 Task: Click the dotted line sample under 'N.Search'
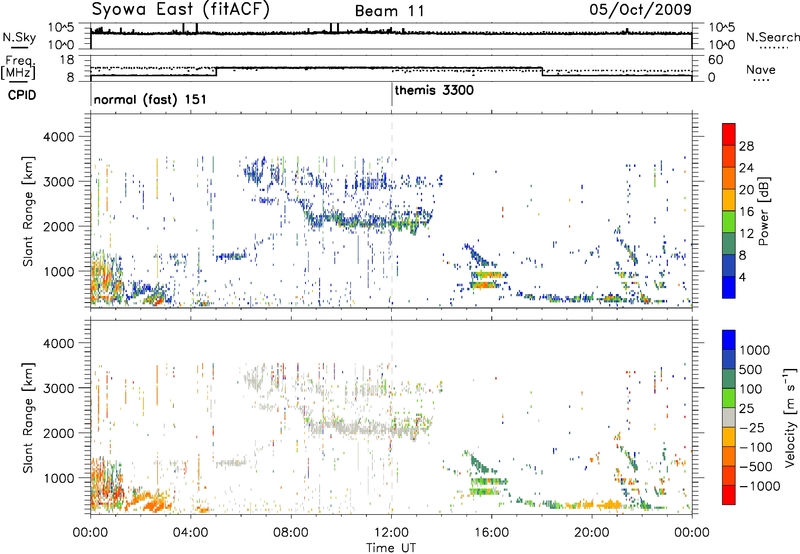tap(773, 48)
